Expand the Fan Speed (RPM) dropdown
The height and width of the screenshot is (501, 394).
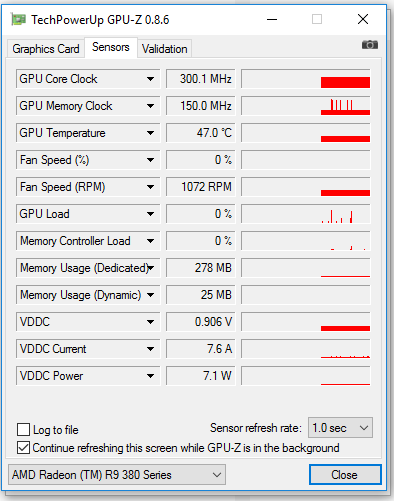[x=150, y=187]
